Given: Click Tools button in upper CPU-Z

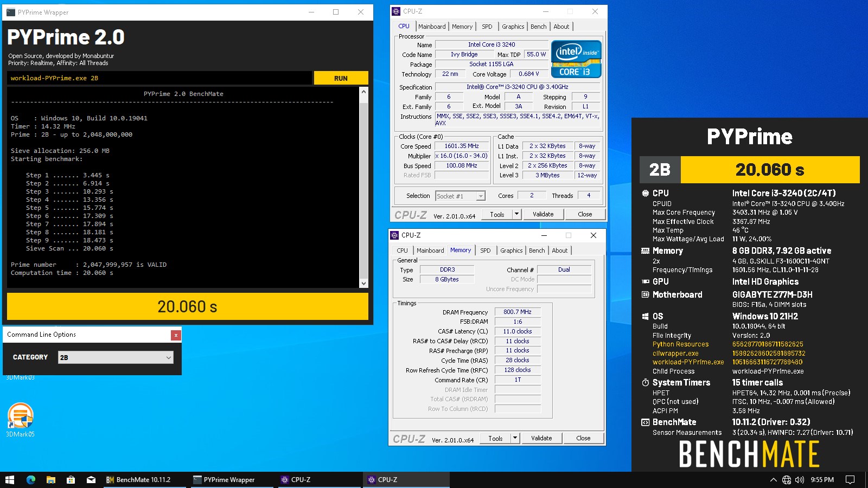Looking at the screenshot, I should [497, 214].
